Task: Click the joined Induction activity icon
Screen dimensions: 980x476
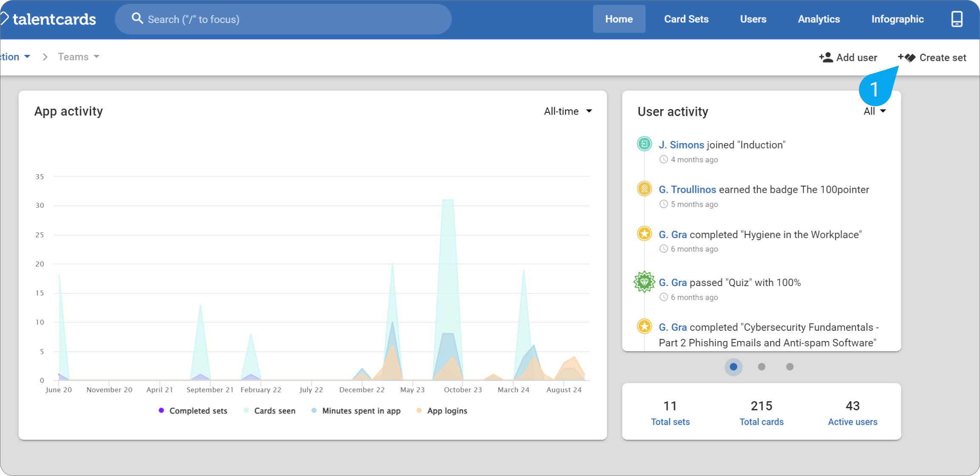Action: tap(644, 144)
